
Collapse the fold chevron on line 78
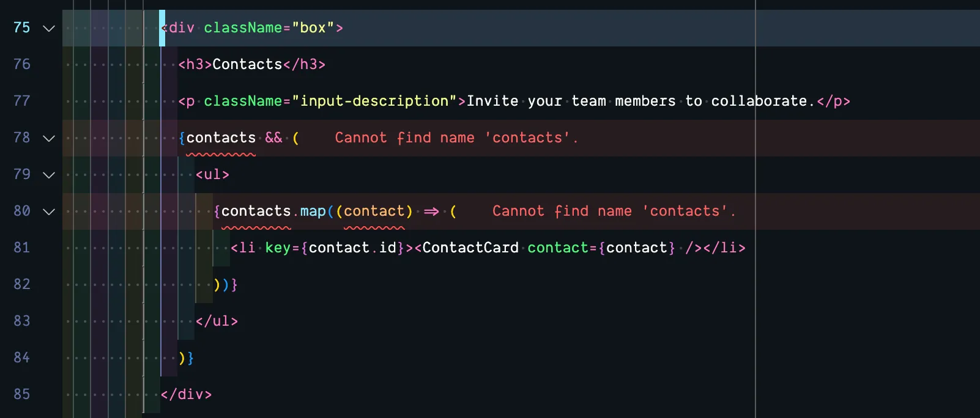[x=49, y=138]
